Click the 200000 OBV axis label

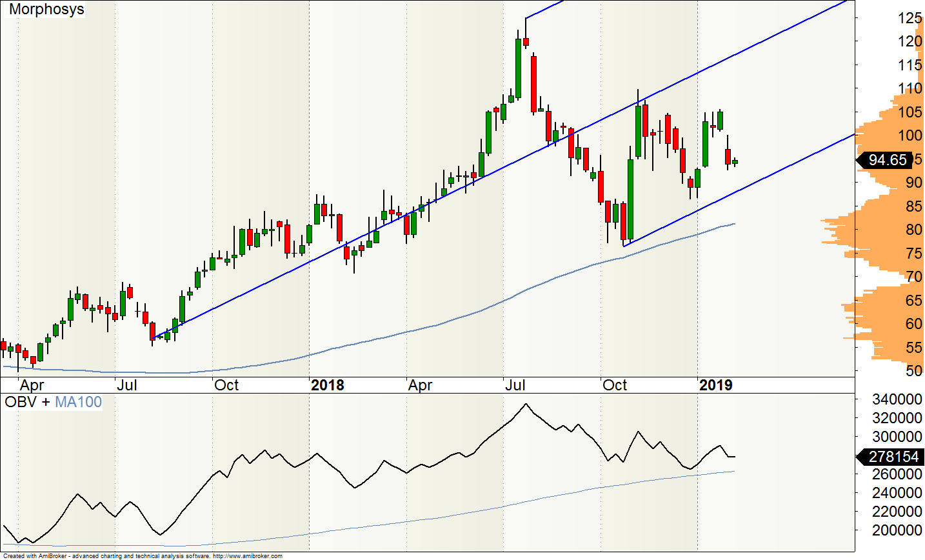pos(897,530)
